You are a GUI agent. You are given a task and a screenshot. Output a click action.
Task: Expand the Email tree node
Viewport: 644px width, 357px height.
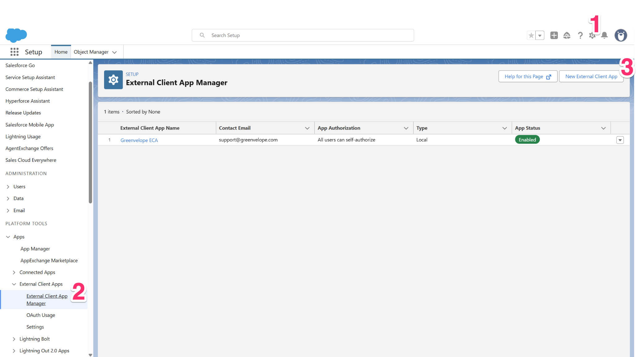8,211
